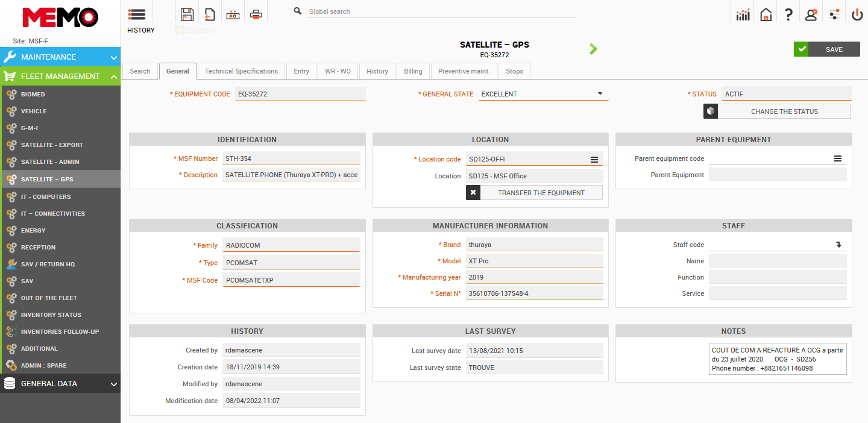Click TRANSFER THE EQUIPMENT button
The width and height of the screenshot is (868, 423).
point(534,193)
